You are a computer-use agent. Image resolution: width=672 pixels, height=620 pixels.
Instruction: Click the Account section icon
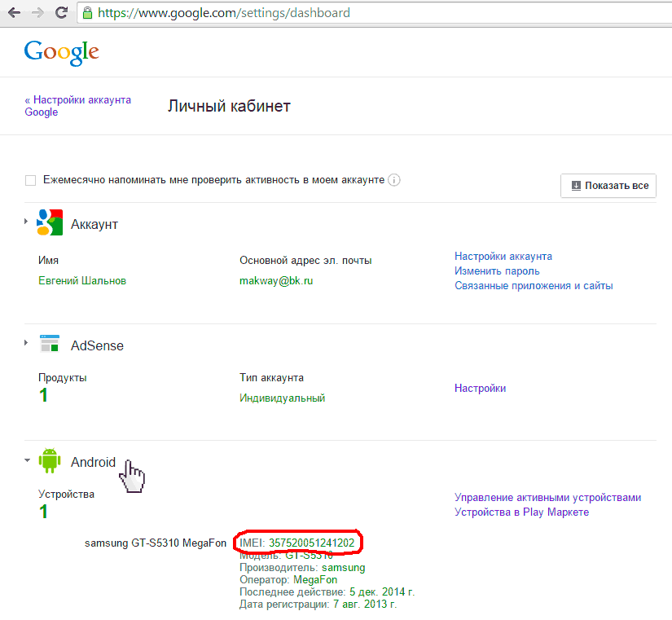pyautogui.click(x=50, y=223)
